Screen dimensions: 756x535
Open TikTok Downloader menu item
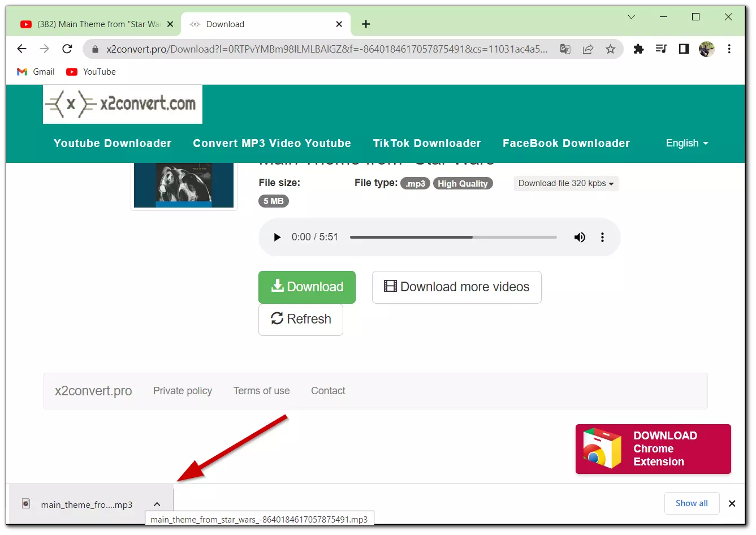427,143
